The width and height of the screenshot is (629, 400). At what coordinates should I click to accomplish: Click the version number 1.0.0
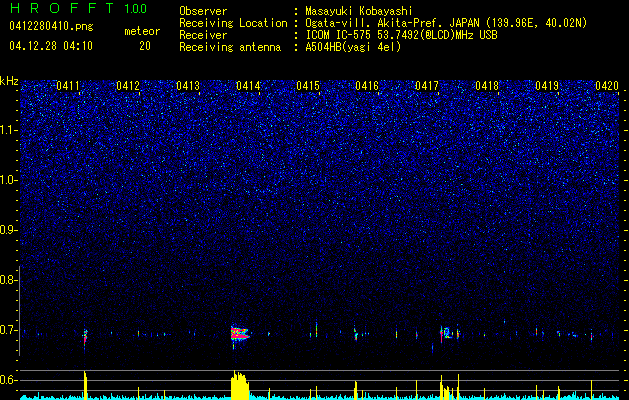coord(135,8)
